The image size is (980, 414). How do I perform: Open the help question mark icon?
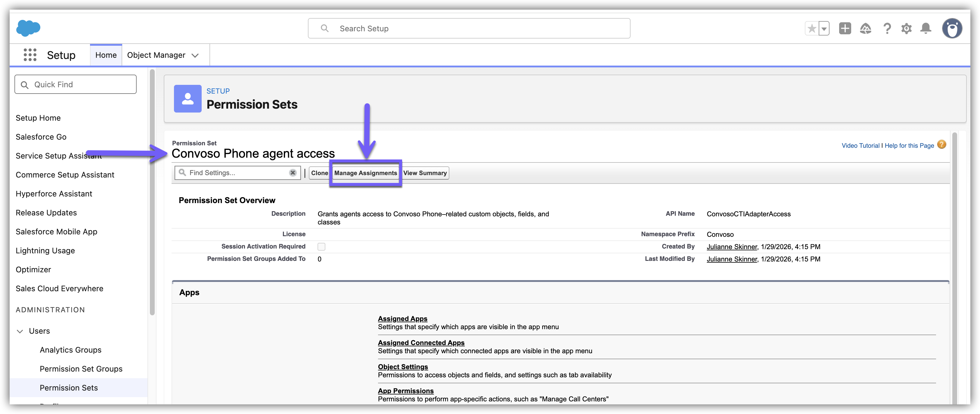click(x=887, y=29)
